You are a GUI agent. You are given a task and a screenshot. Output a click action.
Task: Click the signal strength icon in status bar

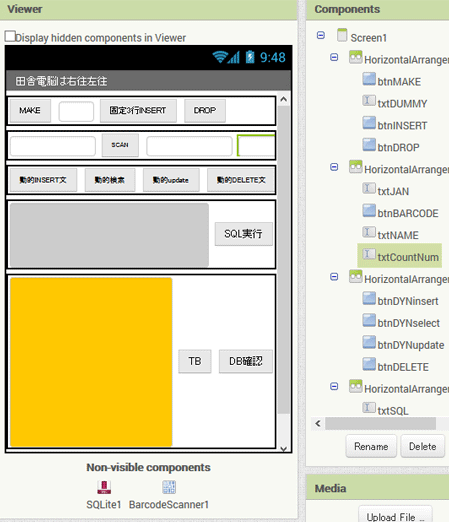coord(234,57)
